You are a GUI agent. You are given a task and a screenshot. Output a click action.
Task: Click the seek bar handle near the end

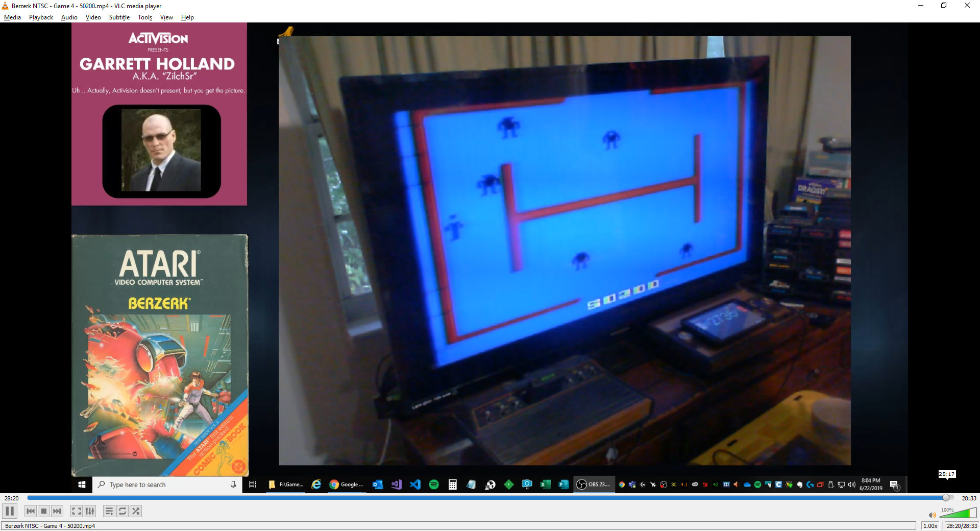(945, 498)
